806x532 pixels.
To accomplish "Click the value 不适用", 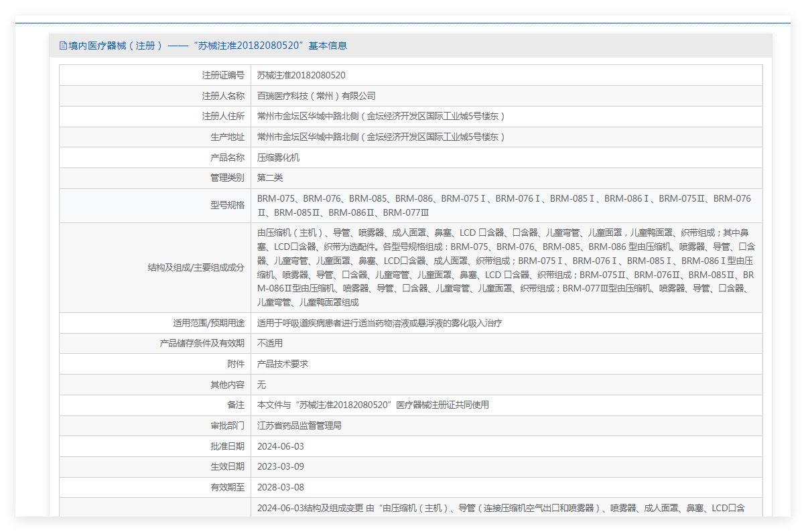I will point(270,343).
